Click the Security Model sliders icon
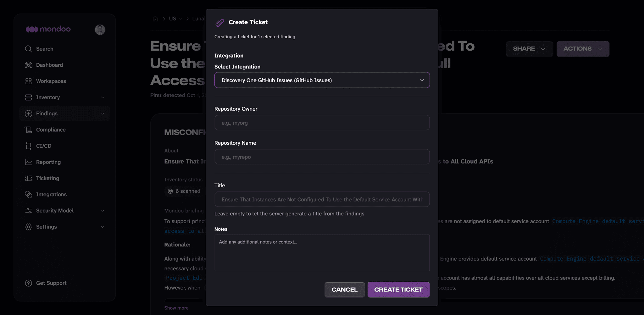644x315 pixels. (28, 211)
